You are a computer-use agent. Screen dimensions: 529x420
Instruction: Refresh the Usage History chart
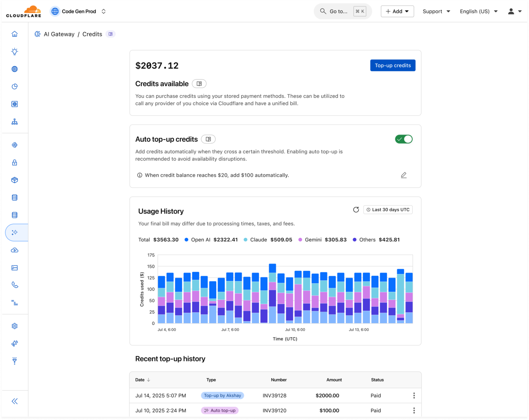pyautogui.click(x=356, y=210)
